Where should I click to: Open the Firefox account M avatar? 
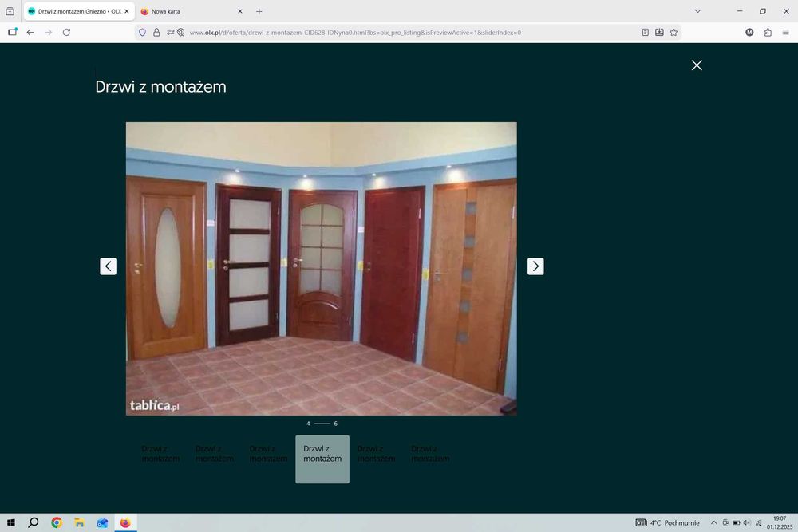click(749, 32)
